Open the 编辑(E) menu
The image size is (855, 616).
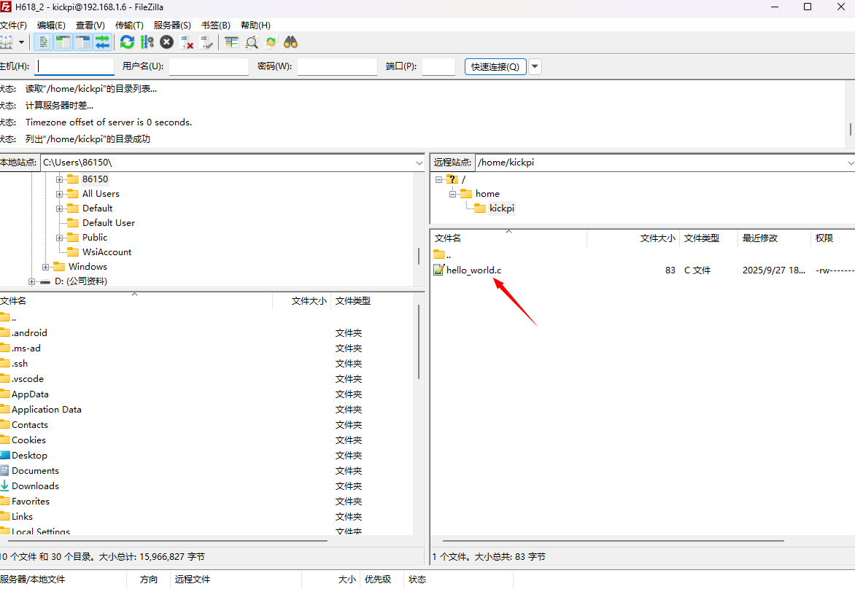pyautogui.click(x=51, y=25)
